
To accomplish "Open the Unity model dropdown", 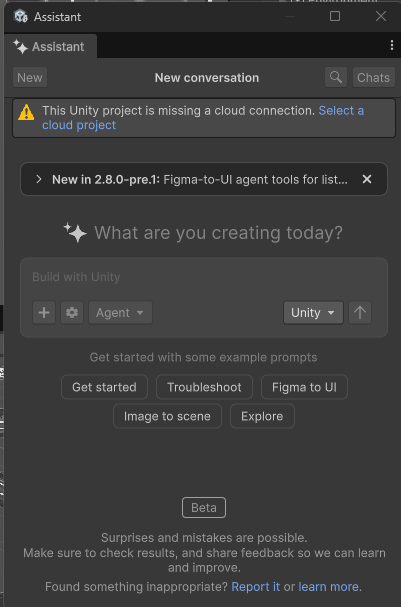I will [313, 312].
